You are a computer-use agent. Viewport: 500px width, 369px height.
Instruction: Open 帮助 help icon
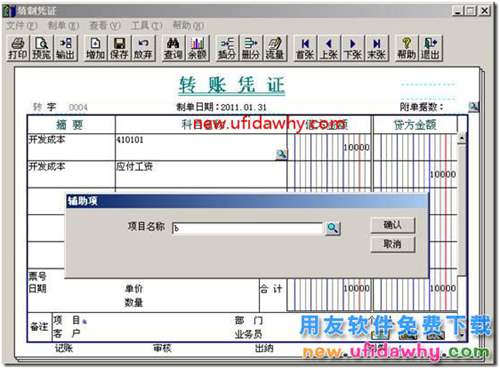point(406,49)
